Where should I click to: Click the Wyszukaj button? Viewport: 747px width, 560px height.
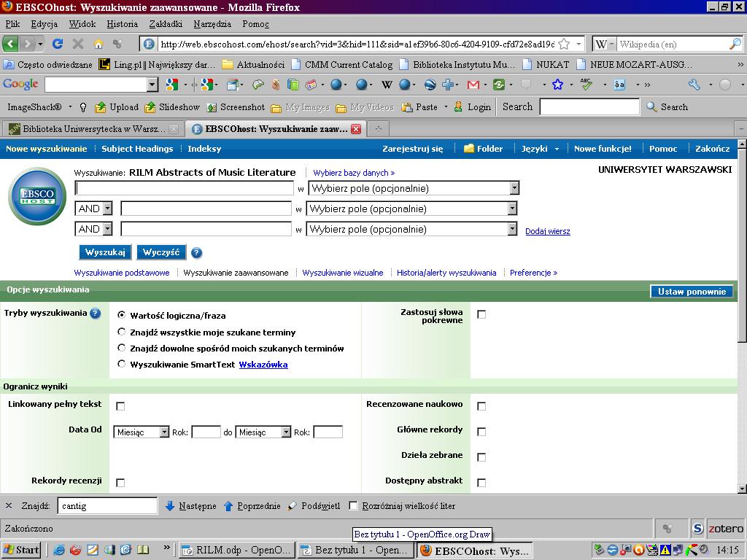point(105,252)
